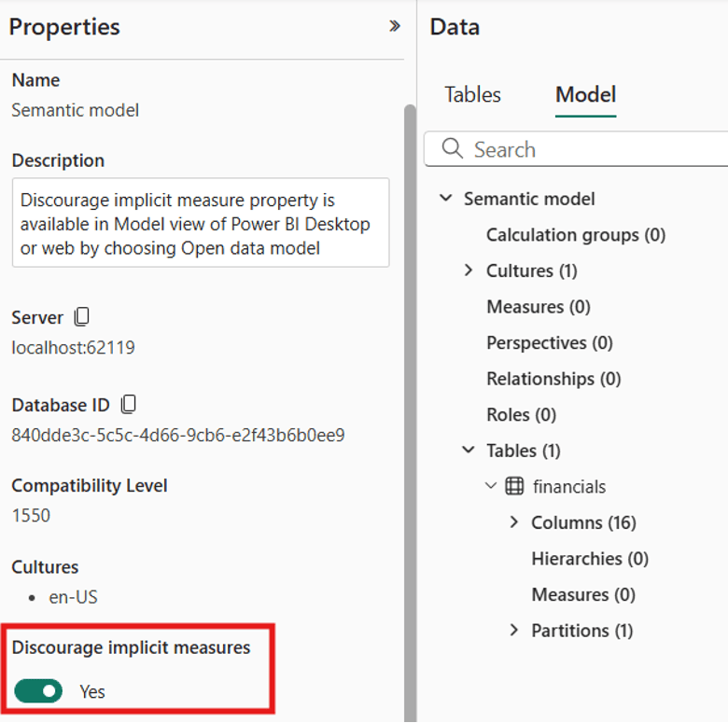
Task: Collapse the financials table node
Action: (x=491, y=486)
